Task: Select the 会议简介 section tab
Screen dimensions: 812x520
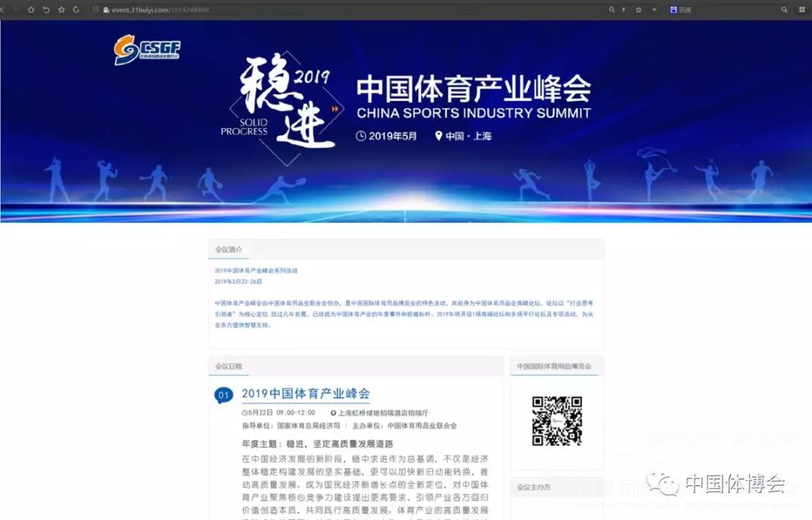Action: (x=229, y=249)
